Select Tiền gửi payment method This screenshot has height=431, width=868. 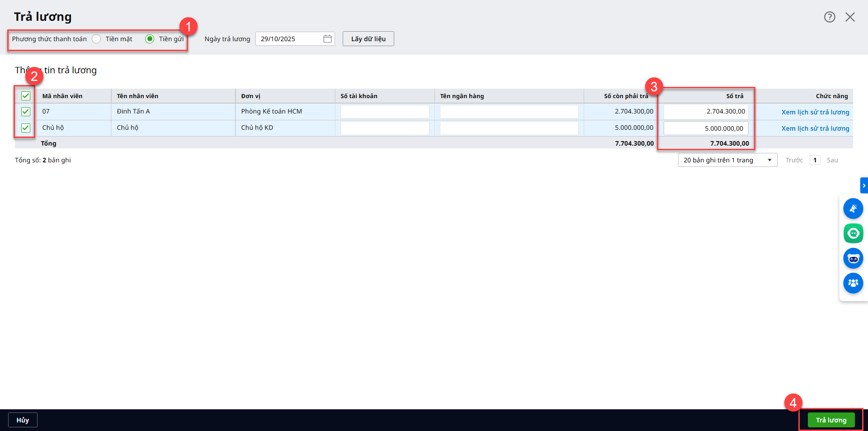(x=150, y=39)
